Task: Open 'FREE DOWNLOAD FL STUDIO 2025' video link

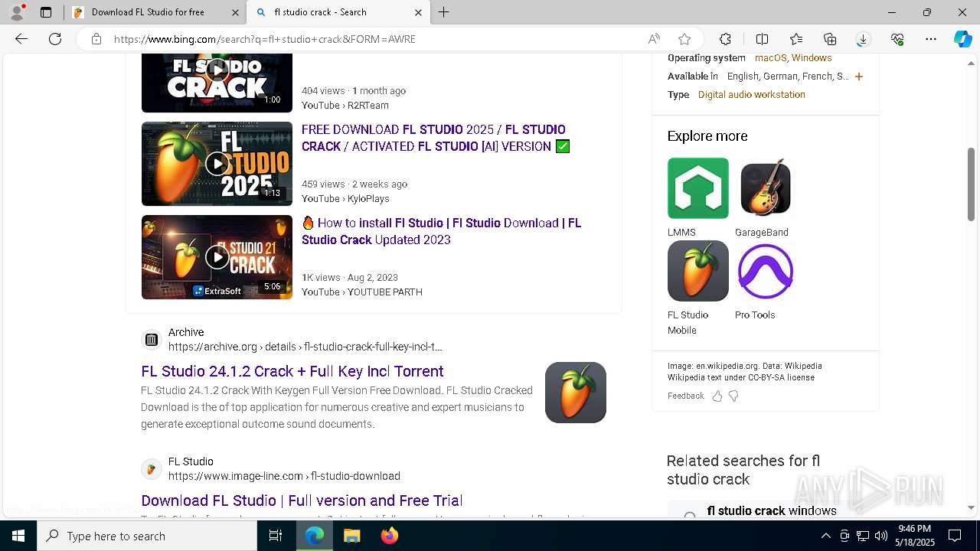Action: point(436,138)
